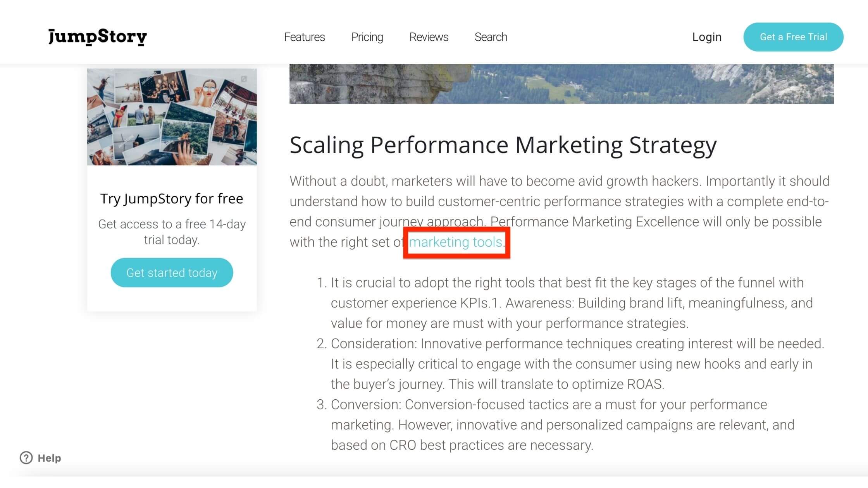Click the Login link

(x=707, y=37)
